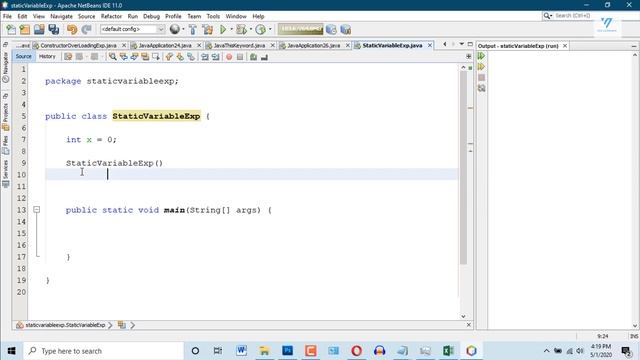640x360 pixels.
Task: Click the Debug Project icon
Action: tap(241, 29)
